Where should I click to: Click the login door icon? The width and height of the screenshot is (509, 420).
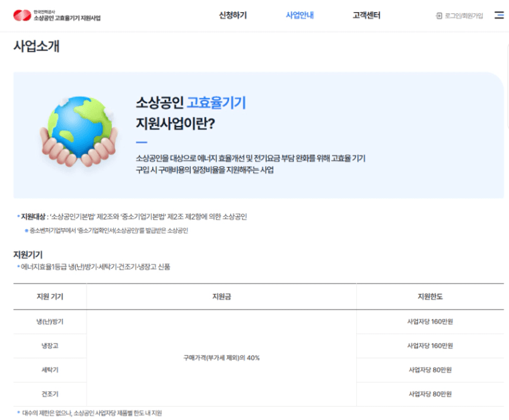coord(439,15)
